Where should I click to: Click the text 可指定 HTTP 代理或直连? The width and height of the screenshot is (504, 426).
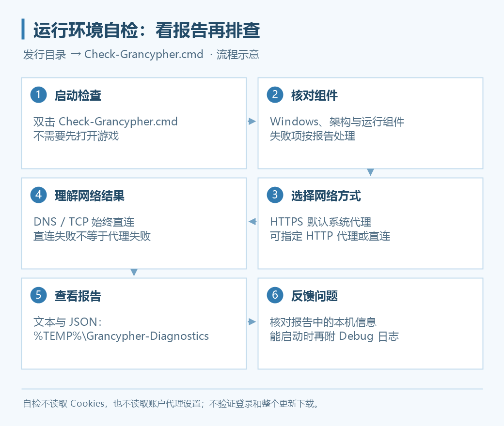[330, 236]
